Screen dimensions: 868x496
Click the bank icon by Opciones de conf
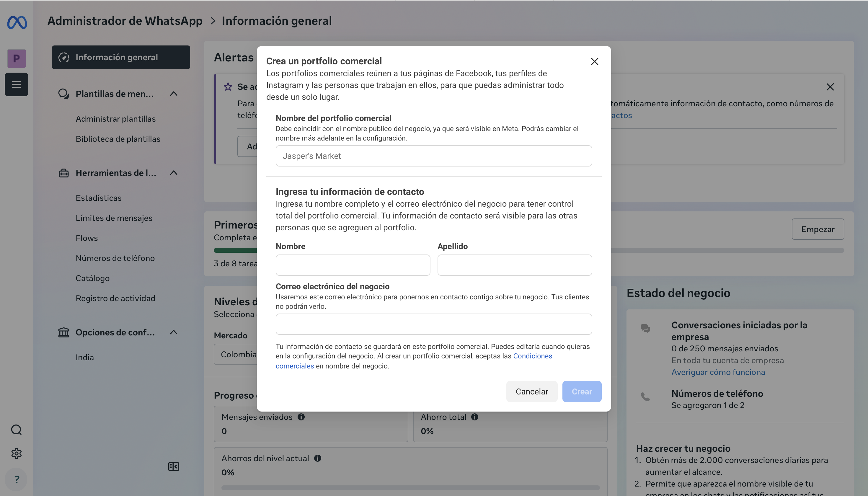coord(64,332)
